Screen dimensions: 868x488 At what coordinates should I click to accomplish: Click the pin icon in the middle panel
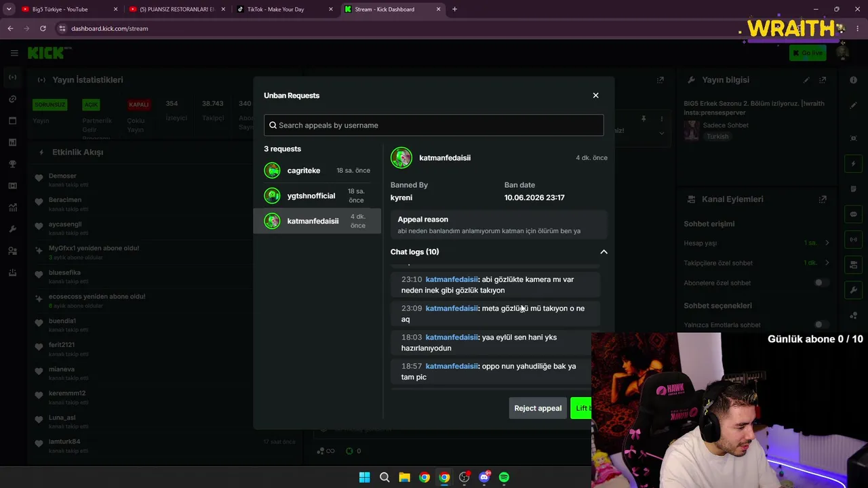[x=644, y=119]
